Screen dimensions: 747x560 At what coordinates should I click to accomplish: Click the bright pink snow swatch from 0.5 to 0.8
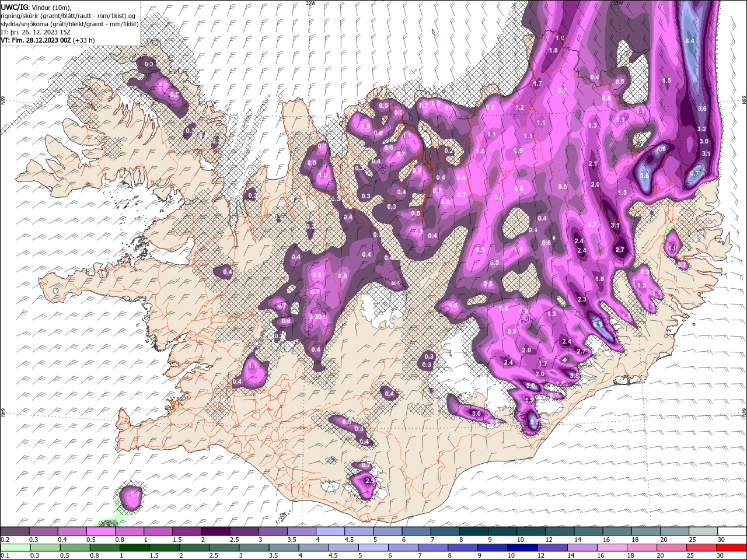(101, 531)
